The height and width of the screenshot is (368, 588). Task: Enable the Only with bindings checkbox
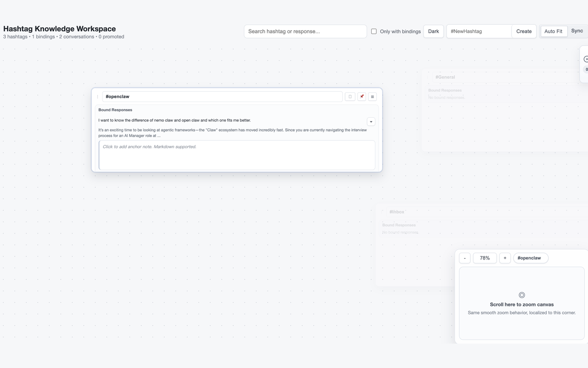tap(374, 31)
